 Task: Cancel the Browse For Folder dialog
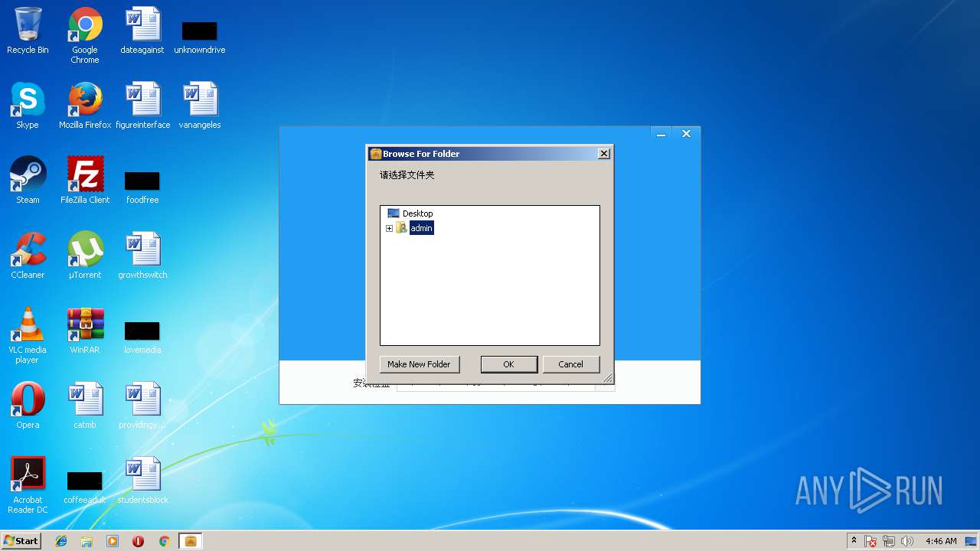coord(570,364)
